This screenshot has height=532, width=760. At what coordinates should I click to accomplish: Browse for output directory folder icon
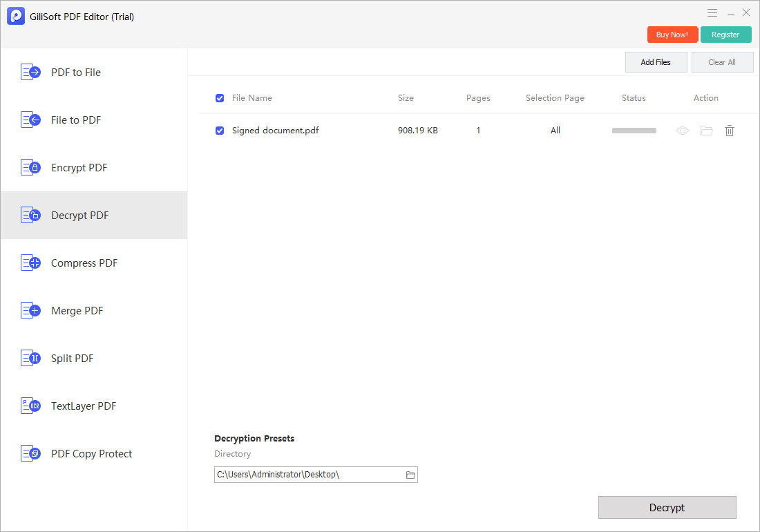point(410,475)
